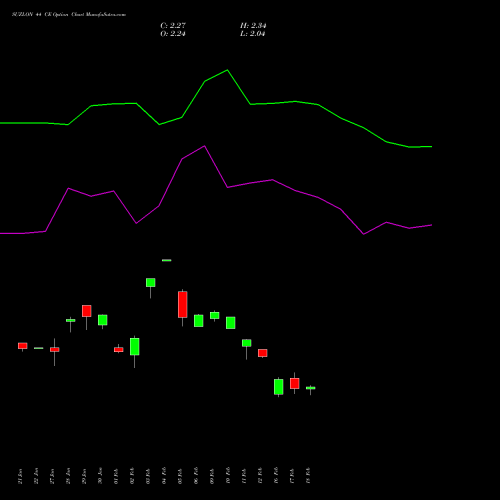500x500 pixels.
Task: Click the peak of the purple indicator line
Action: click(205, 146)
